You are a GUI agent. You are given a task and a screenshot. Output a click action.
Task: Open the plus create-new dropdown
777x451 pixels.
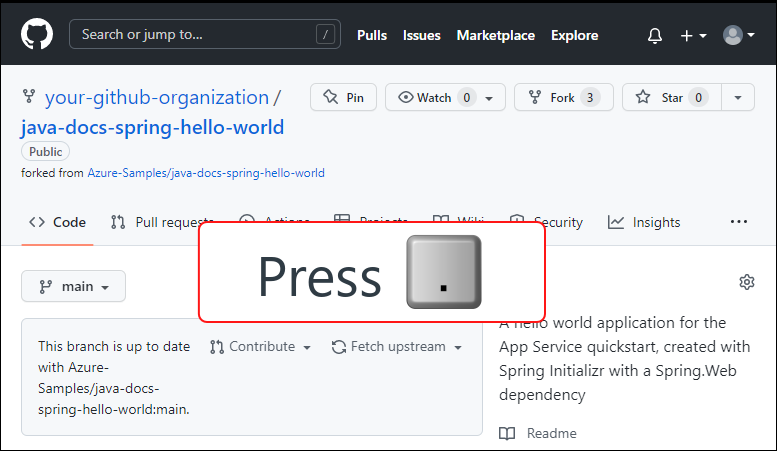point(693,35)
